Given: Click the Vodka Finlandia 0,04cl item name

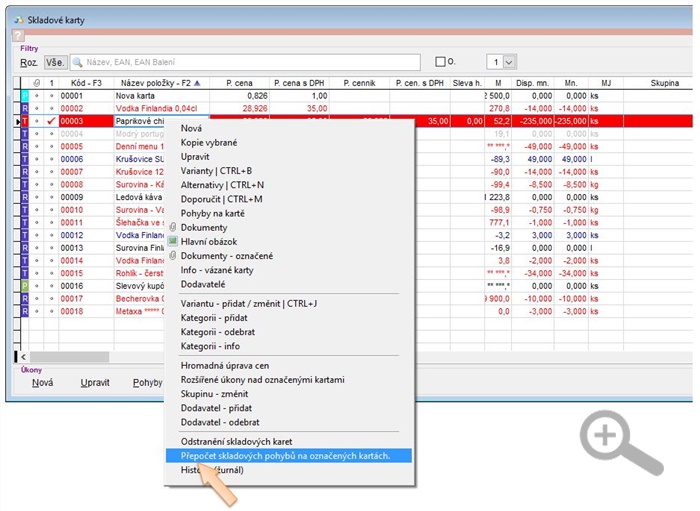Looking at the screenshot, I should [156, 108].
